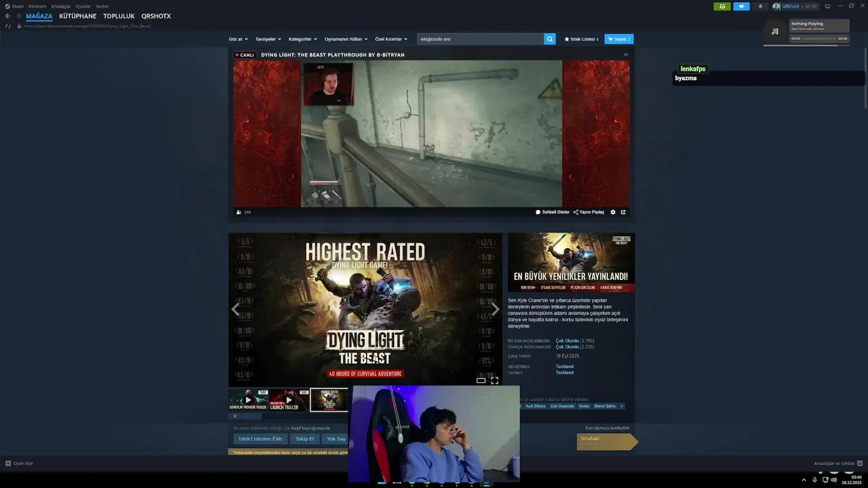Image resolution: width=868 pixels, height=488 pixels.
Task: Play the Launch Trailer thumbnail
Action: click(x=289, y=400)
